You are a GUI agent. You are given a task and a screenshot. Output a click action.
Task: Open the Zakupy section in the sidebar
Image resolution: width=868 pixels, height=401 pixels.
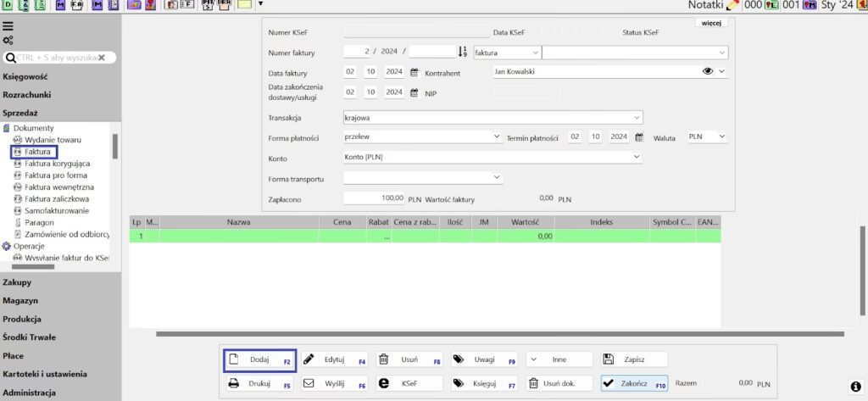click(x=17, y=281)
